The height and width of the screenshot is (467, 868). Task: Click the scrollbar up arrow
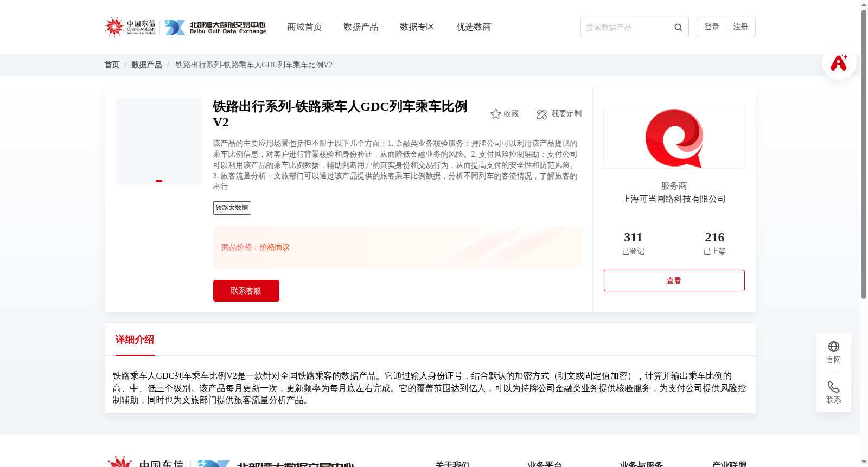click(x=864, y=4)
